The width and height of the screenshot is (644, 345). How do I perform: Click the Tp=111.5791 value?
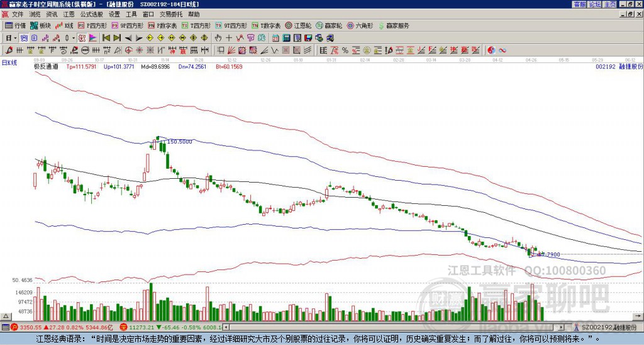coord(81,66)
